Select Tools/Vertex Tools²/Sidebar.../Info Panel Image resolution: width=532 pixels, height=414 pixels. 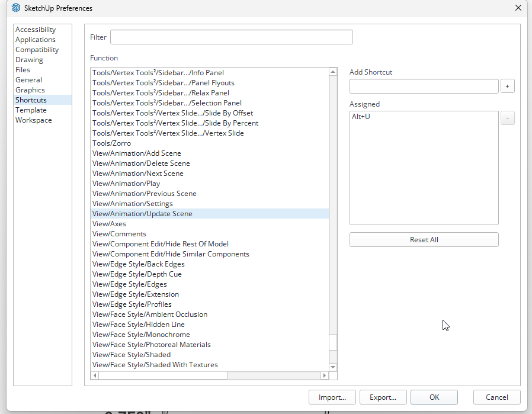click(x=210, y=73)
